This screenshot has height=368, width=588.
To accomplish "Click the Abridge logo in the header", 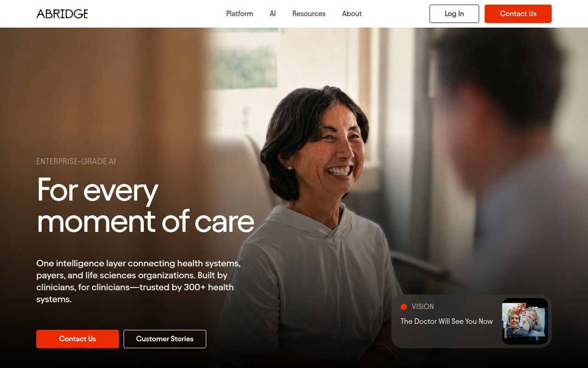I will pos(62,14).
